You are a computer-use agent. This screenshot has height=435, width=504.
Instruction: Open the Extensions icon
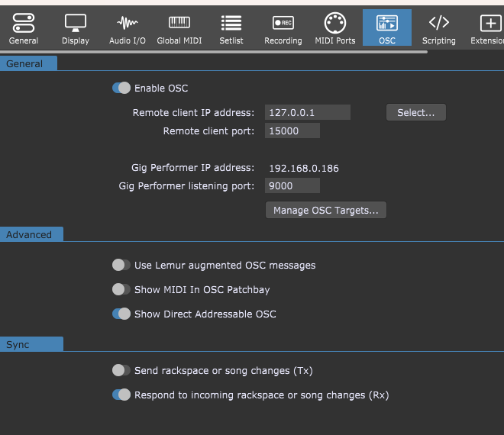(489, 24)
